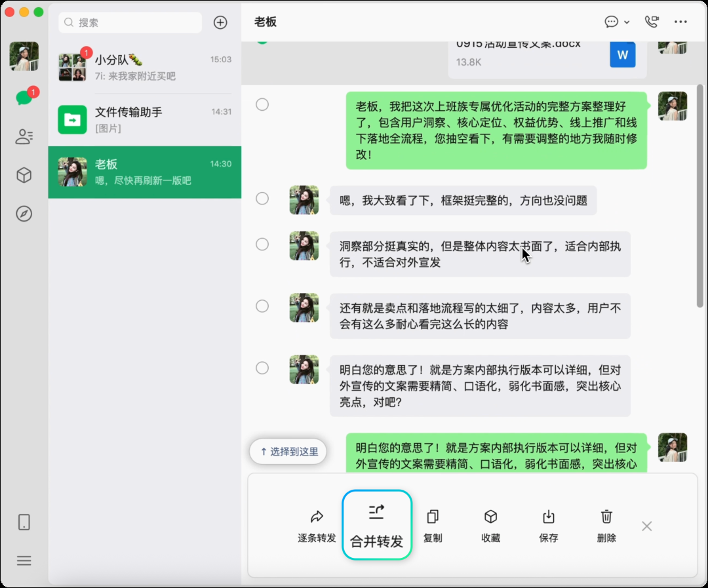This screenshot has width=708, height=588.
Task: Click the 小分队 group avatar
Action: point(72,68)
